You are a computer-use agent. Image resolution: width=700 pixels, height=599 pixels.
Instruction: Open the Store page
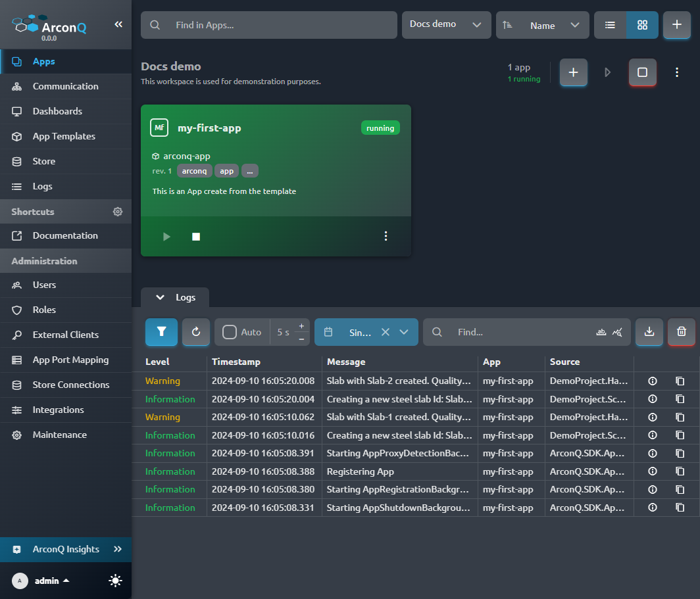coord(66,162)
